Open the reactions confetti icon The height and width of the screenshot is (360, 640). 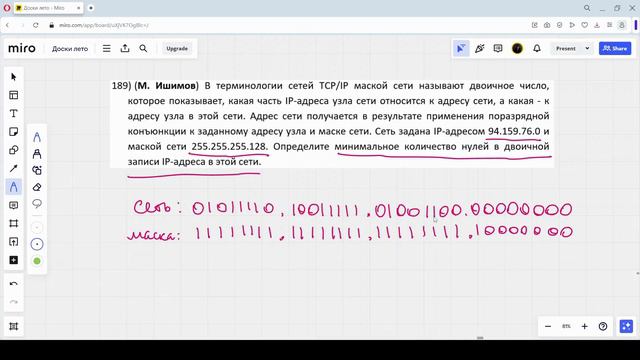click(x=480, y=49)
